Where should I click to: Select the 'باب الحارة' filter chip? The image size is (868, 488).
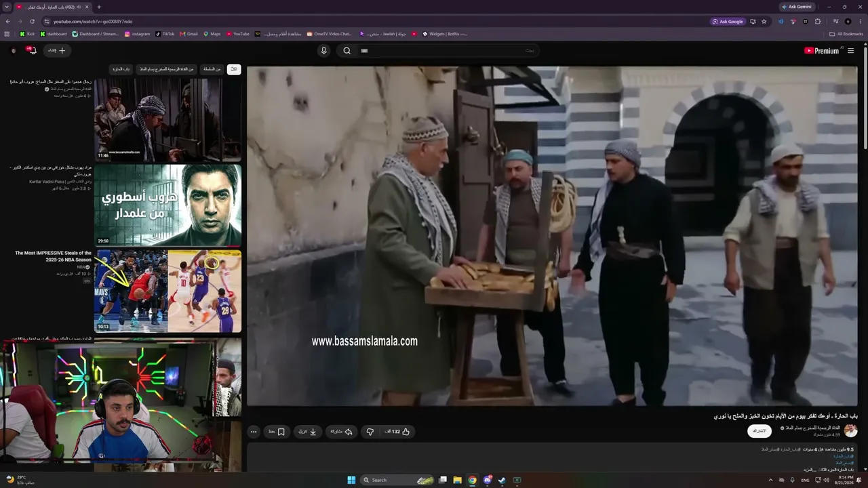coord(122,69)
